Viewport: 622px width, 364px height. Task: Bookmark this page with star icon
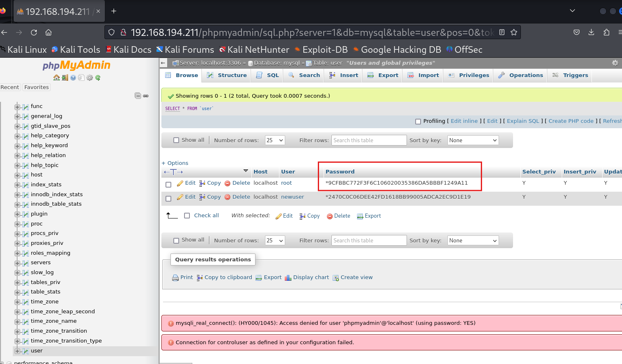[x=514, y=32]
